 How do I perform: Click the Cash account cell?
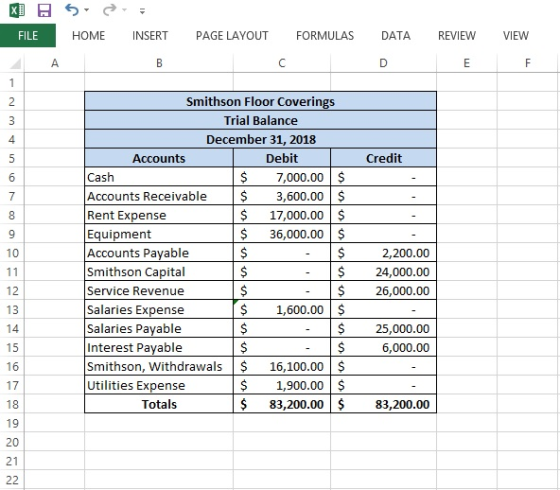tap(159, 177)
